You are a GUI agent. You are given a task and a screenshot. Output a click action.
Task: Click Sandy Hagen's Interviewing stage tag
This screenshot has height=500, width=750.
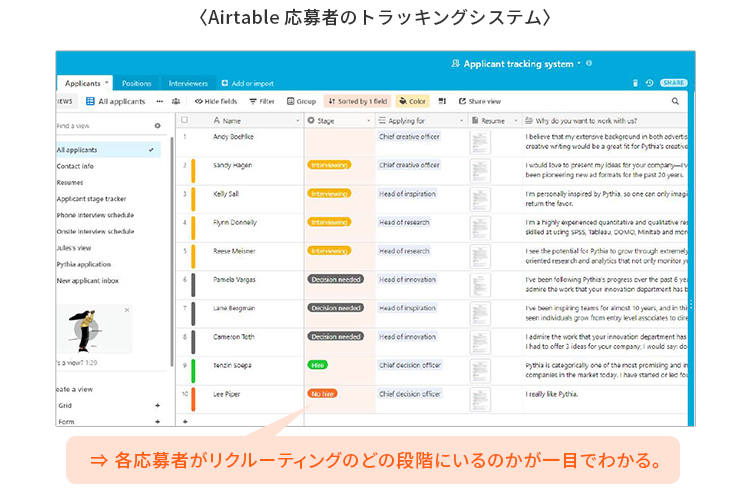(x=329, y=165)
